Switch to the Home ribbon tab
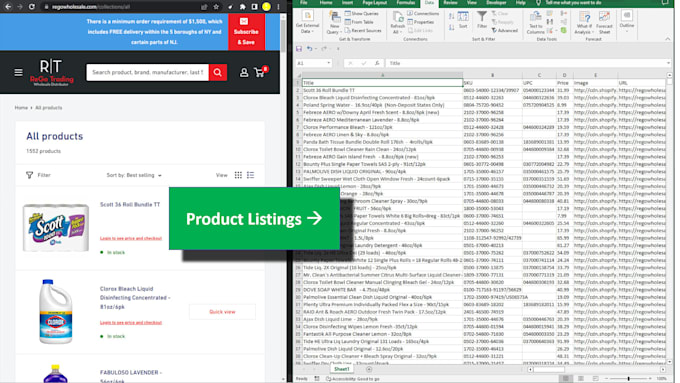 [326, 3]
